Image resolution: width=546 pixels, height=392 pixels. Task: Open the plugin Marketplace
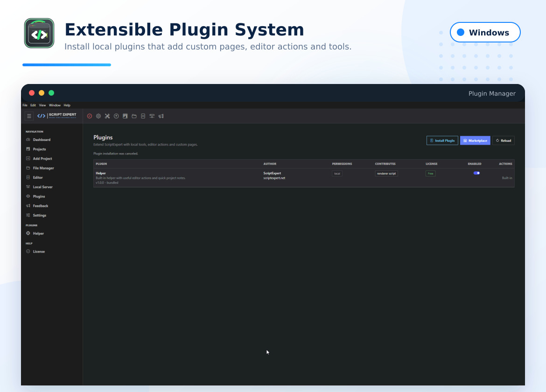[475, 140]
